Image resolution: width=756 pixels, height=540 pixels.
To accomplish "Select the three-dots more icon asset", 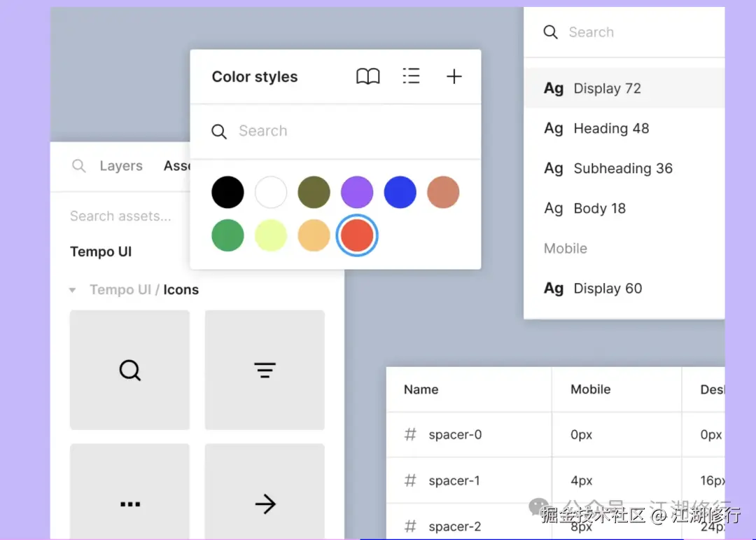I will pyautogui.click(x=129, y=491).
